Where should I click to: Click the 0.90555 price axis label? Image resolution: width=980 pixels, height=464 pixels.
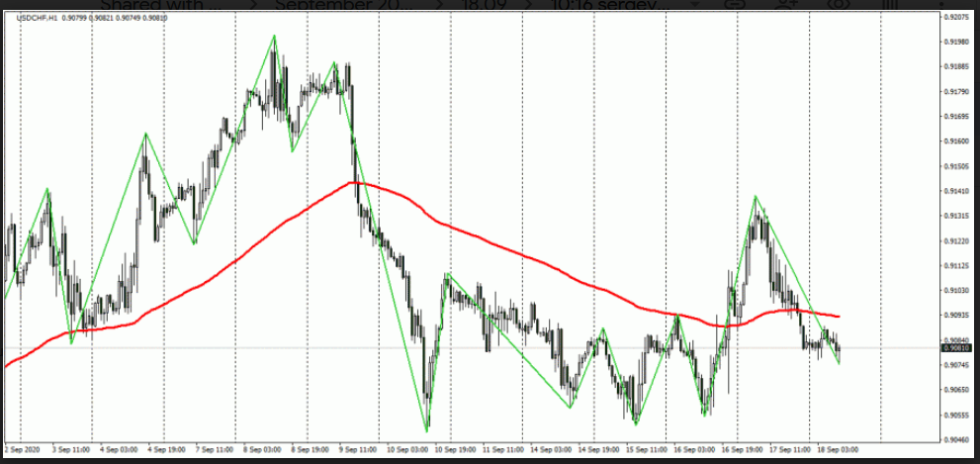pos(957,415)
